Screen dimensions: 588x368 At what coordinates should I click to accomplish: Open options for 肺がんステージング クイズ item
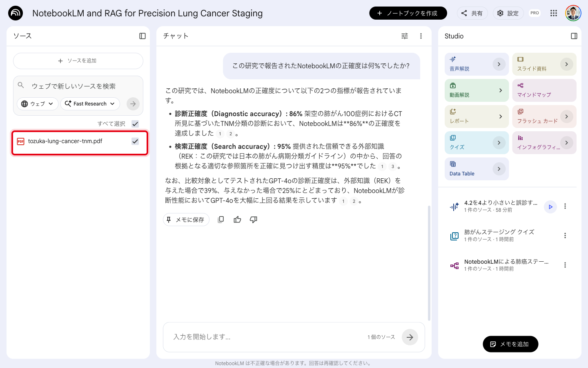(565, 236)
